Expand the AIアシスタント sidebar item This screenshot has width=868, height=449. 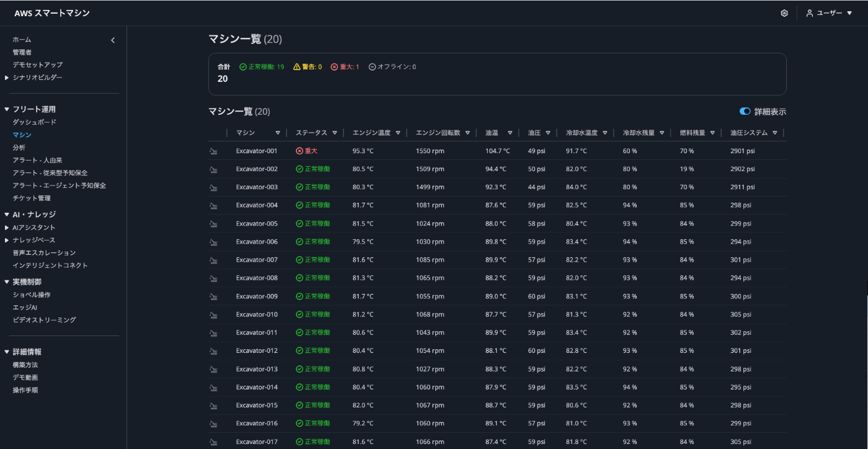(x=7, y=228)
